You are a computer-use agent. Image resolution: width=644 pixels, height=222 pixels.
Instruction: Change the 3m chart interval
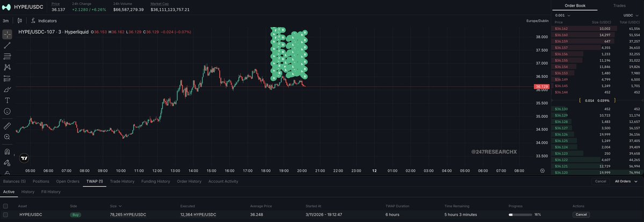(x=6, y=20)
